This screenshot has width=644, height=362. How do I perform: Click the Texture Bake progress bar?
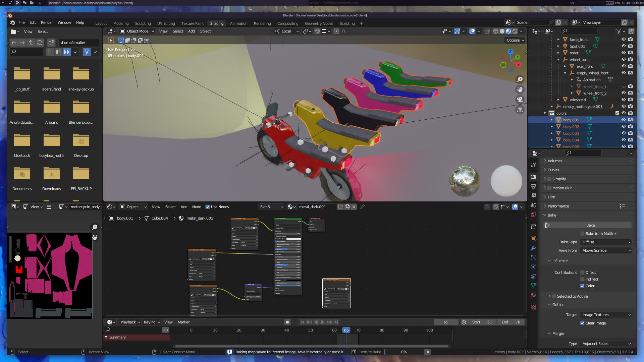(x=404, y=352)
